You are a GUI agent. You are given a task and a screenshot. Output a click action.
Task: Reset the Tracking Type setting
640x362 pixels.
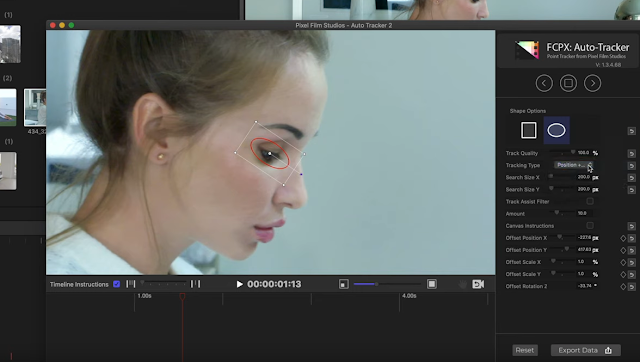pos(631,166)
